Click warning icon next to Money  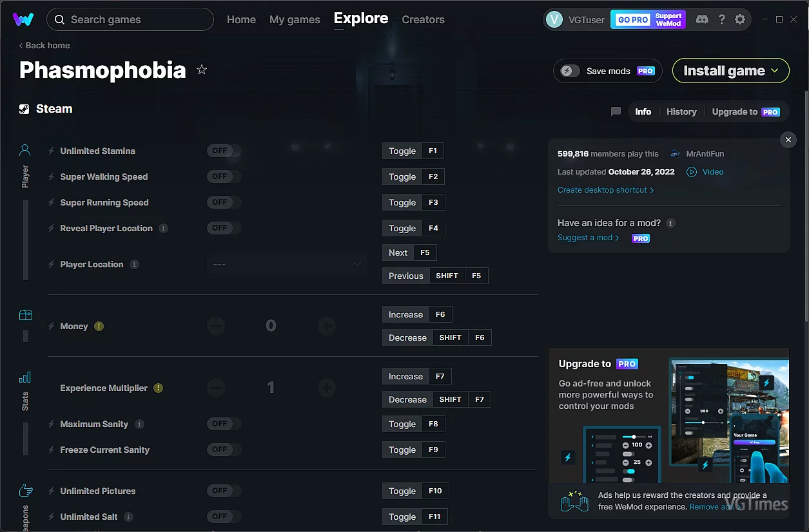(x=99, y=326)
